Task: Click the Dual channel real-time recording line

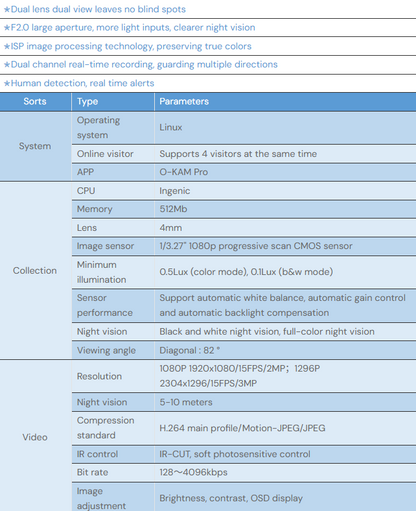Action: click(x=140, y=64)
